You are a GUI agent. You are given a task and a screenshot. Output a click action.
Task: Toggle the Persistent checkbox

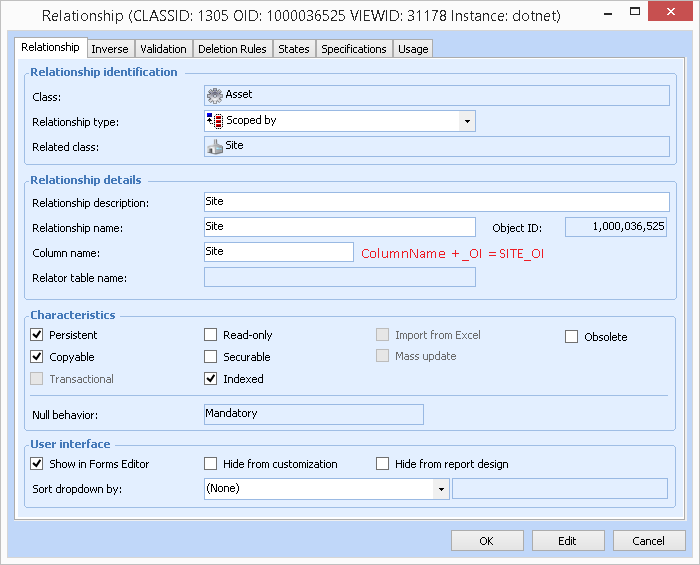[38, 335]
